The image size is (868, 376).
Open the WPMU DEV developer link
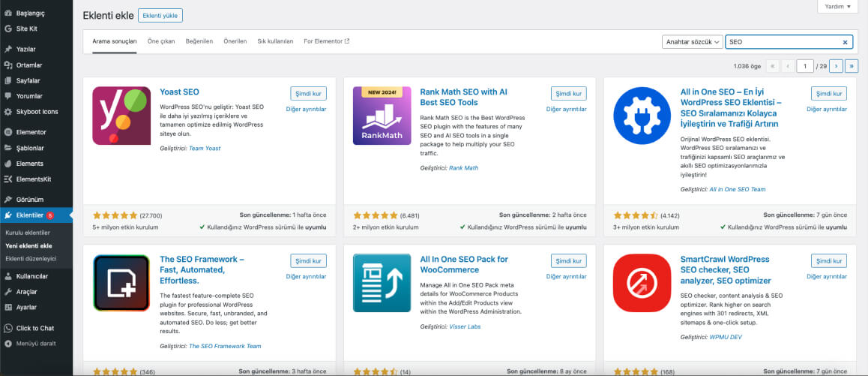tap(726, 337)
